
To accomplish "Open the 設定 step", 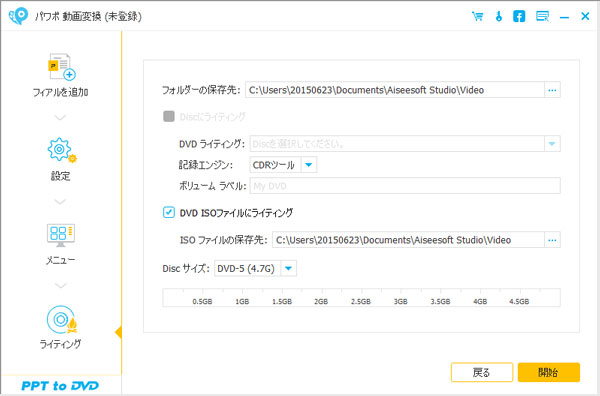I will pyautogui.click(x=60, y=159).
